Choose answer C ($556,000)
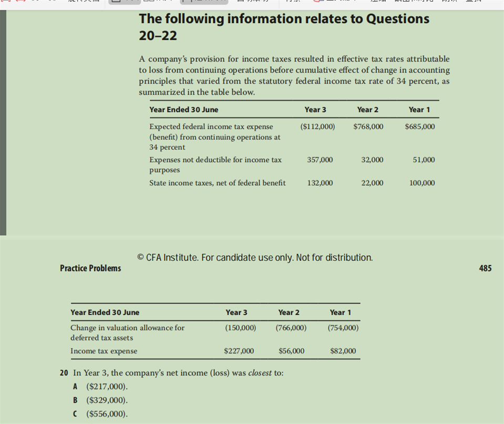 [100, 413]
